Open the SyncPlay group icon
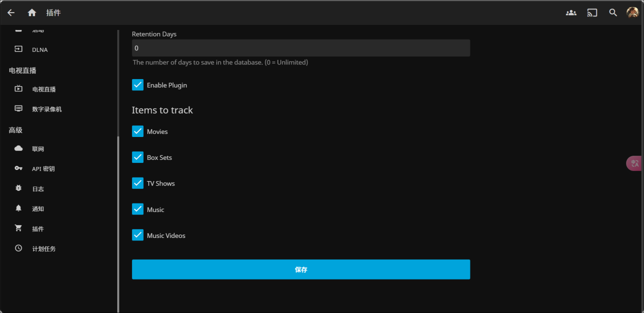 click(571, 13)
